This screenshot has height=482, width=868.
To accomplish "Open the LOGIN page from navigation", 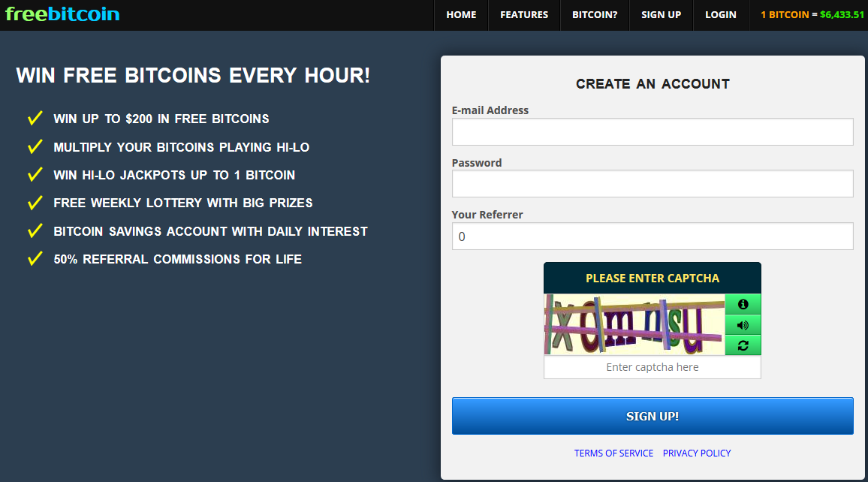I will tap(721, 15).
